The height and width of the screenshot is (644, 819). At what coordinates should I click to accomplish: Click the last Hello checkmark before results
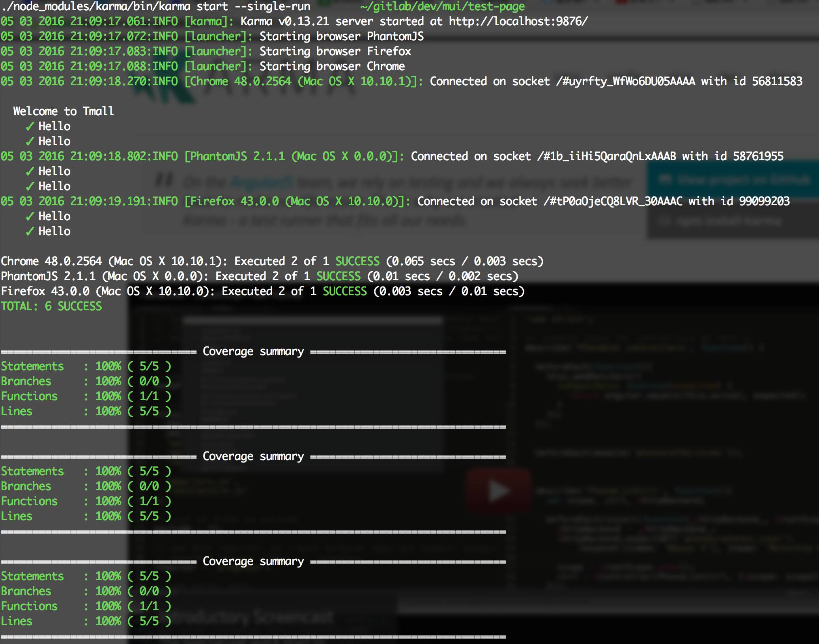click(30, 231)
